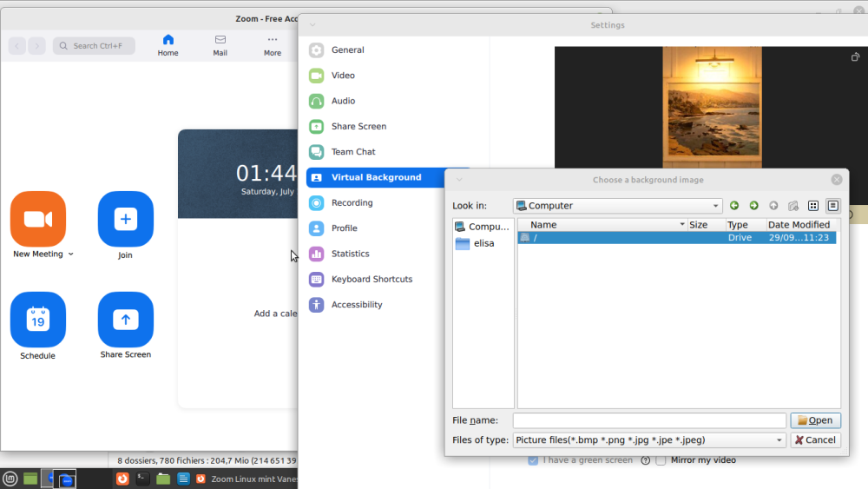Expand the Look in location dropdown
The image size is (868, 489).
(x=716, y=206)
